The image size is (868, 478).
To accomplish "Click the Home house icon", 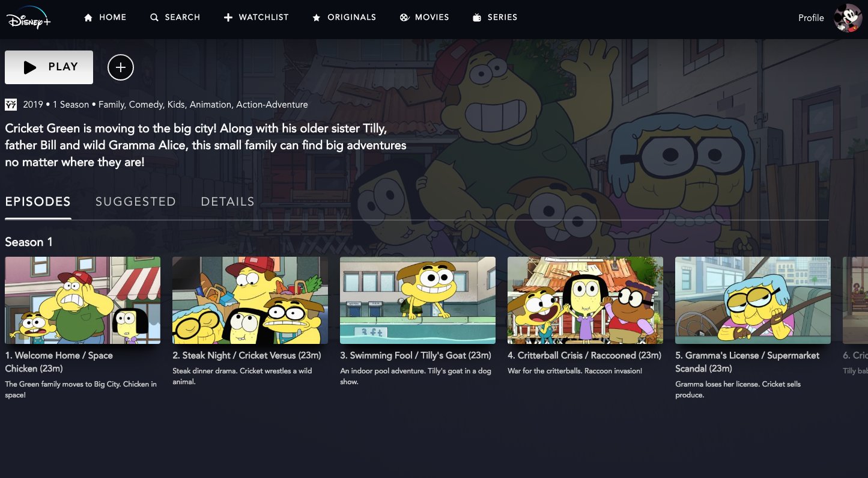I will click(x=88, y=18).
